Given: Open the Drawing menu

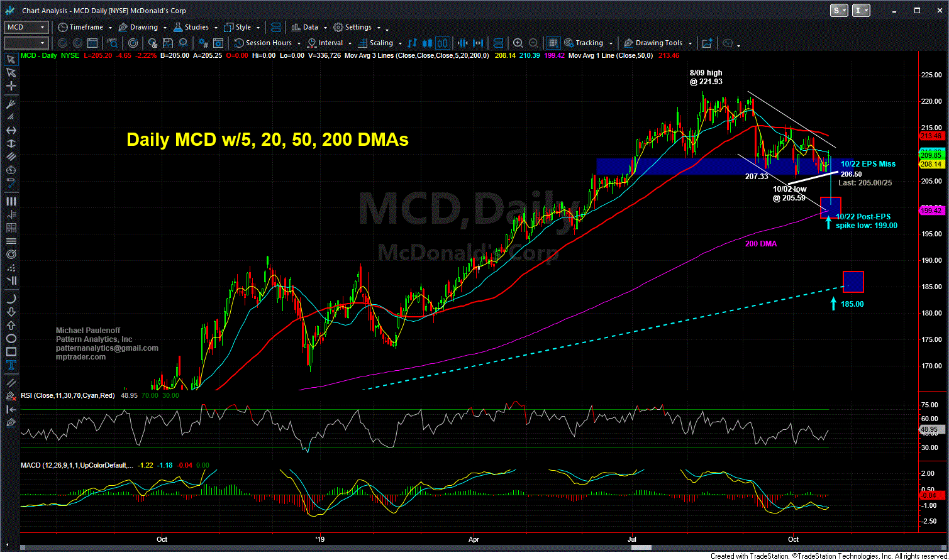Looking at the screenshot, I should click(143, 27).
